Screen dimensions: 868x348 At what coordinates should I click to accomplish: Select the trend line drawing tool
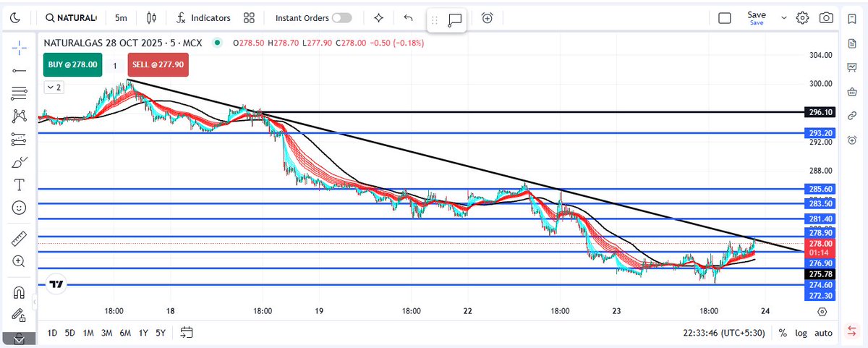point(20,71)
